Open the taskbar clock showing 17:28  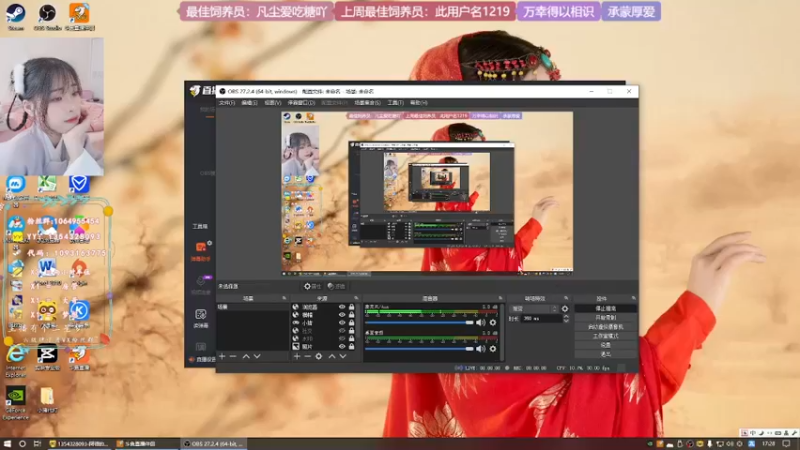click(x=768, y=444)
